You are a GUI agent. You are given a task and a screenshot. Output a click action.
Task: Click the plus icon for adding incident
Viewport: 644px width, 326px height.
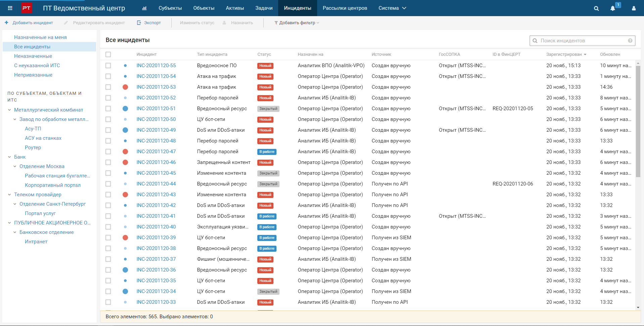coord(6,23)
